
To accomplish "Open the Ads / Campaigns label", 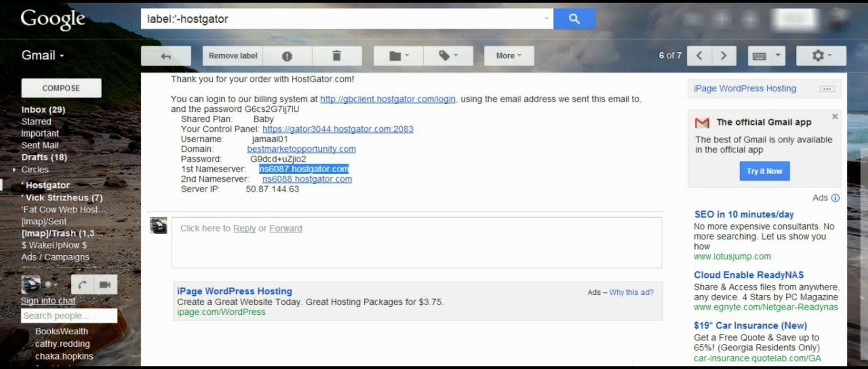I will (55, 257).
